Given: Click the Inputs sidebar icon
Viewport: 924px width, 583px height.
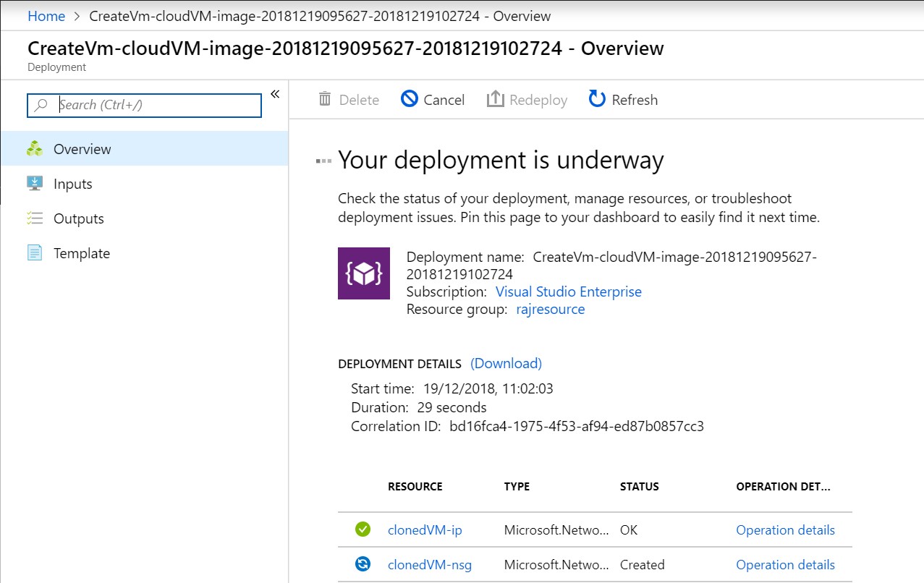Looking at the screenshot, I should [x=33, y=184].
